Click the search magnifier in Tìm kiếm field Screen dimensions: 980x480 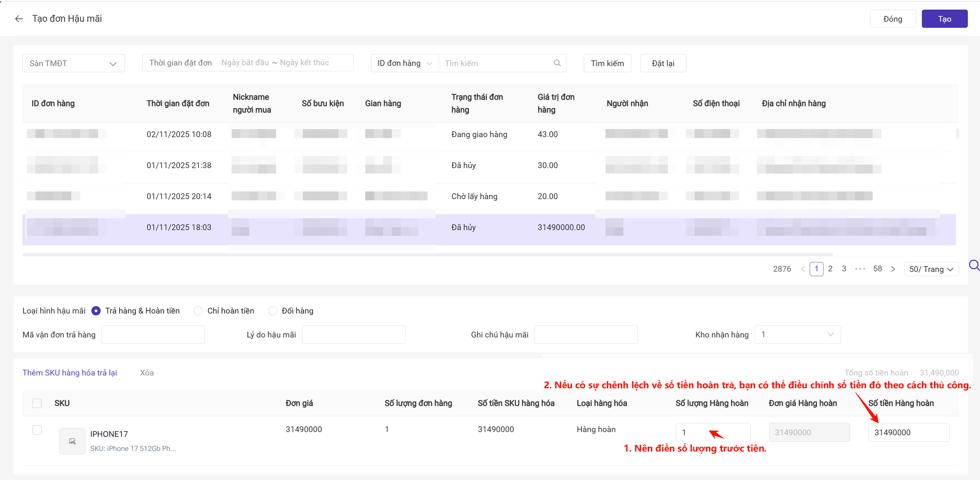557,63
